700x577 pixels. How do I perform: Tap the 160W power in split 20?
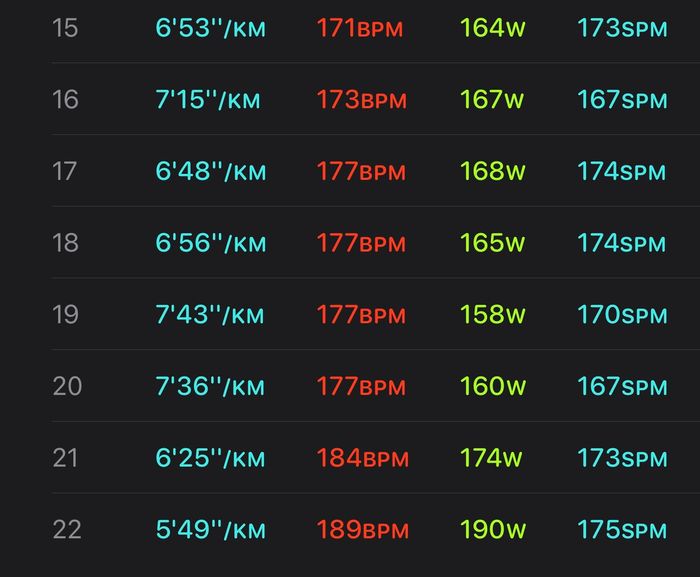tap(493, 386)
